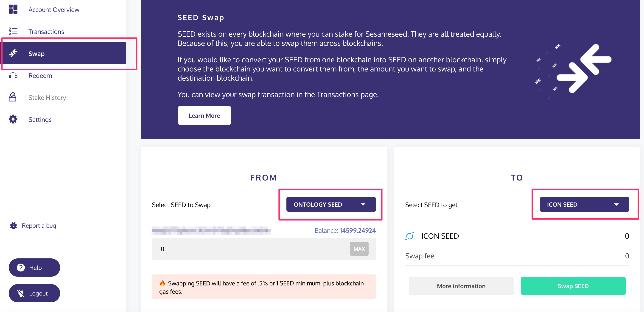Open Stake History from sidebar
Screen dimensions: 644x312
tap(47, 98)
